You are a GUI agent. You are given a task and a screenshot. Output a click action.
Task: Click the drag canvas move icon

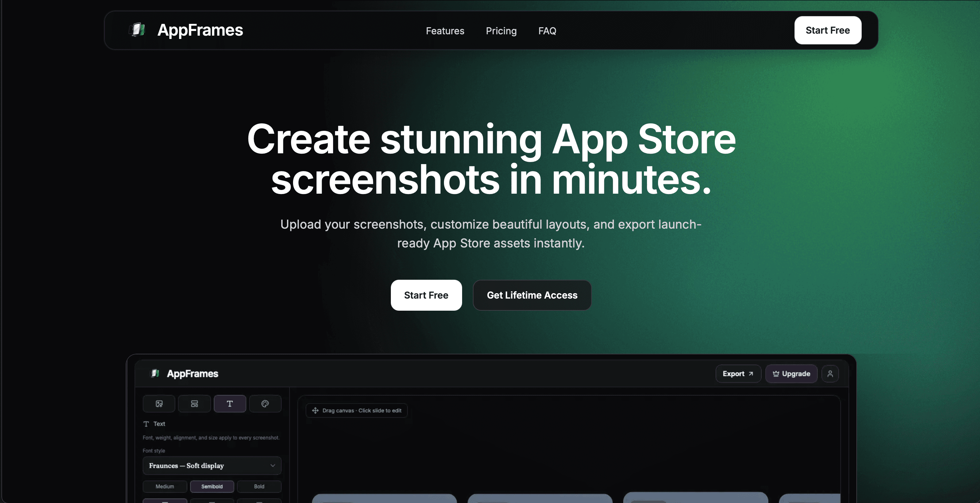pos(315,411)
